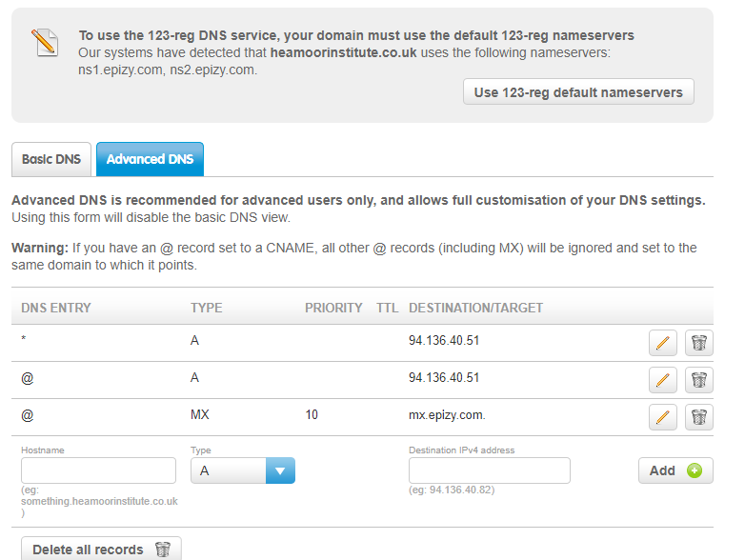
Task: Click the Destination IPv4 address field
Action: [x=489, y=470]
